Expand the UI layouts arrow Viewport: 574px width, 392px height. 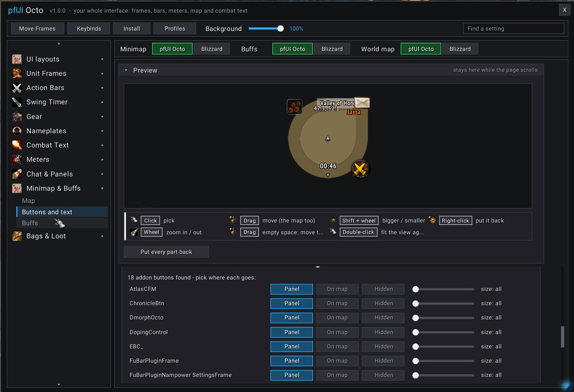coord(102,59)
